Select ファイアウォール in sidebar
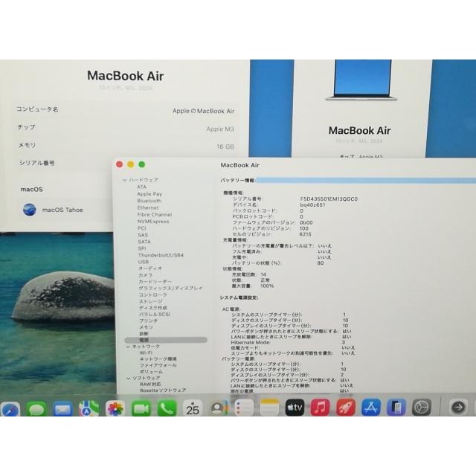 pos(158,365)
